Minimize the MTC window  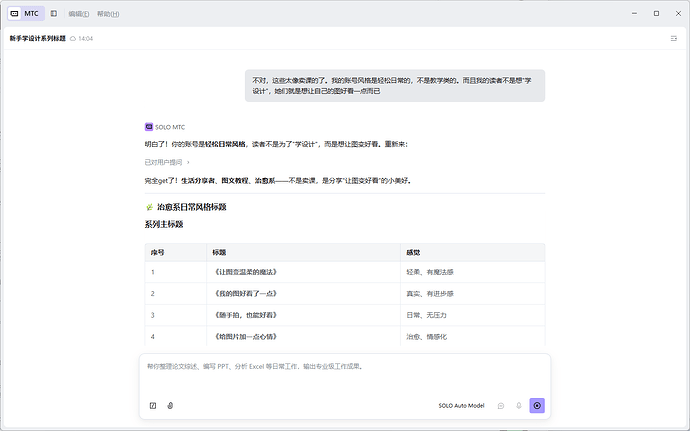(x=634, y=14)
